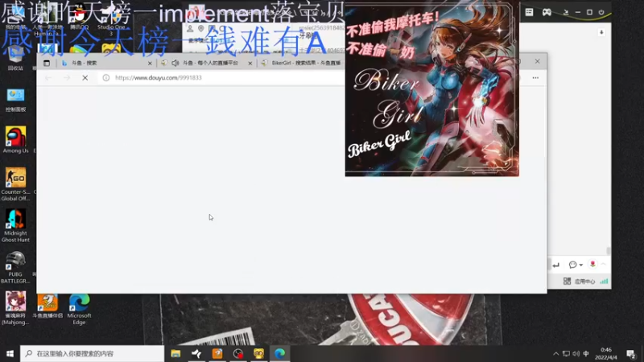Click the chat panel scrollbar thumb
The width and height of the screenshot is (644, 362).
609,250
